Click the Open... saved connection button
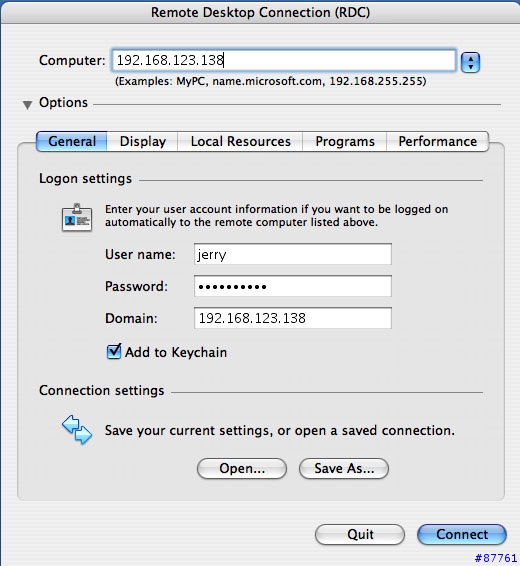520x566 pixels. (242, 469)
